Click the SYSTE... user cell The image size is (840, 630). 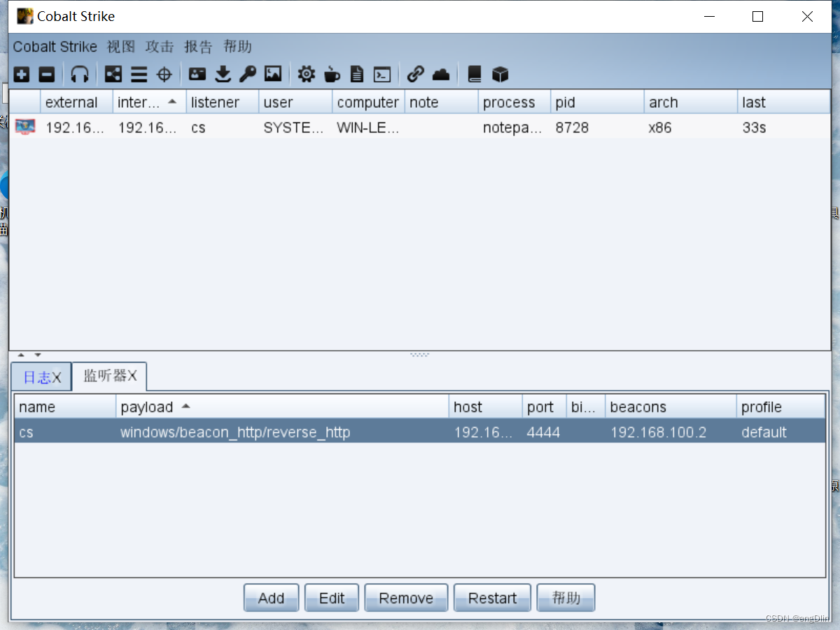(295, 127)
